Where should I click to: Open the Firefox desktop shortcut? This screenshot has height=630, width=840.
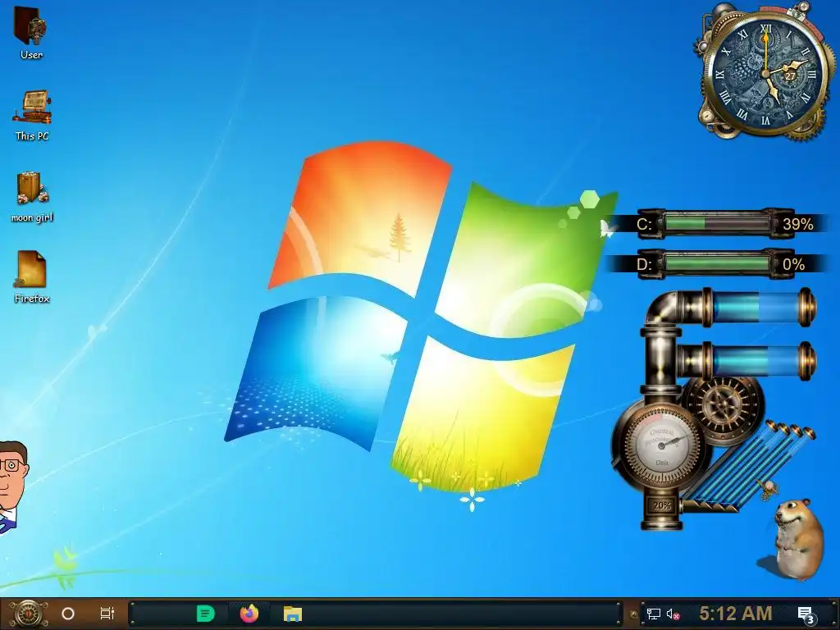(32, 277)
